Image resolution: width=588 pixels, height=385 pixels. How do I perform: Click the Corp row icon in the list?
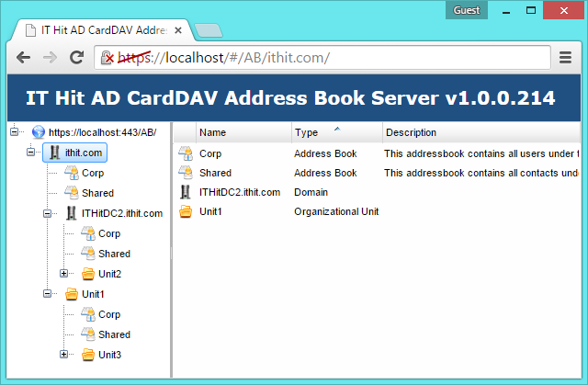(186, 153)
